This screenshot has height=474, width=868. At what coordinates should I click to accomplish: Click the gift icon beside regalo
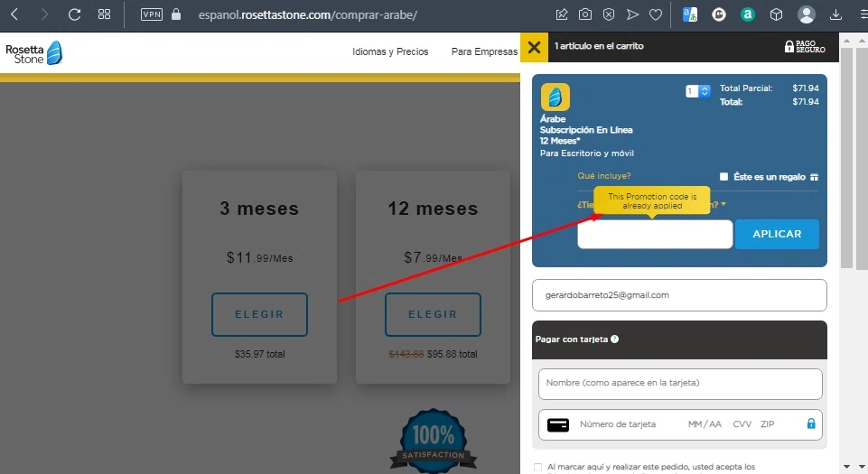(x=814, y=177)
